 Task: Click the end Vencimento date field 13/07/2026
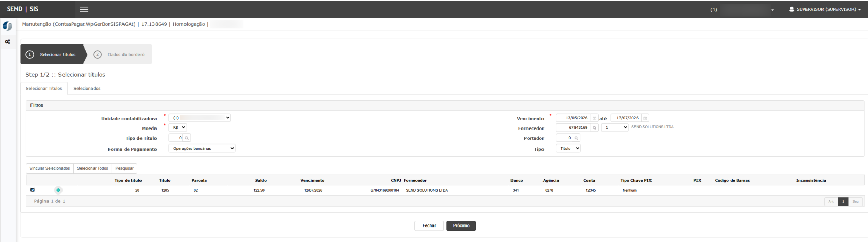(x=626, y=118)
